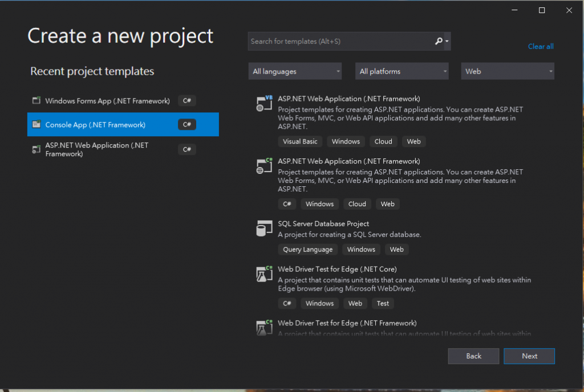
Task: Select Web Driver Test for Edge (.NET Core) title
Action: (x=337, y=269)
